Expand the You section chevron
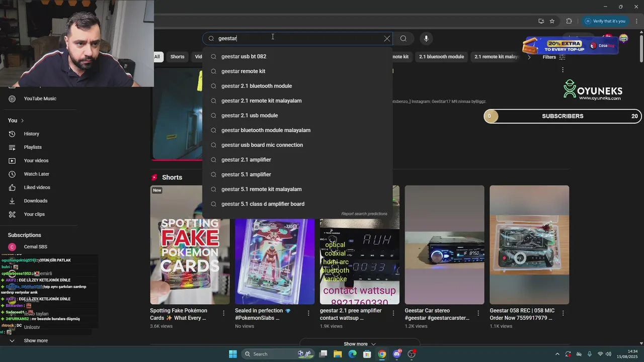 click(22, 121)
